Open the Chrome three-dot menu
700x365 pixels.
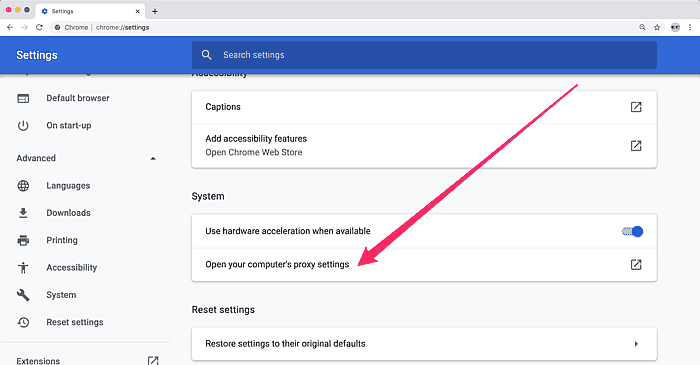click(x=690, y=27)
